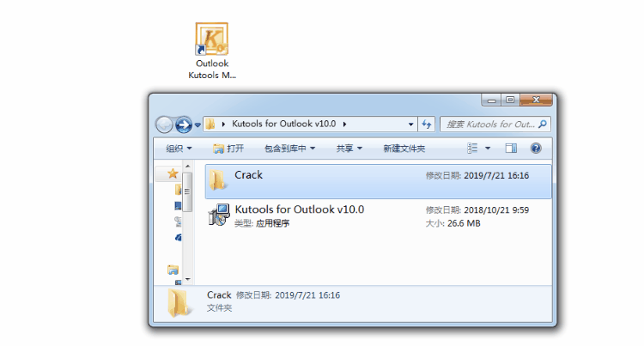Open the 包含到库中 menu
644x346 pixels.
tap(289, 149)
